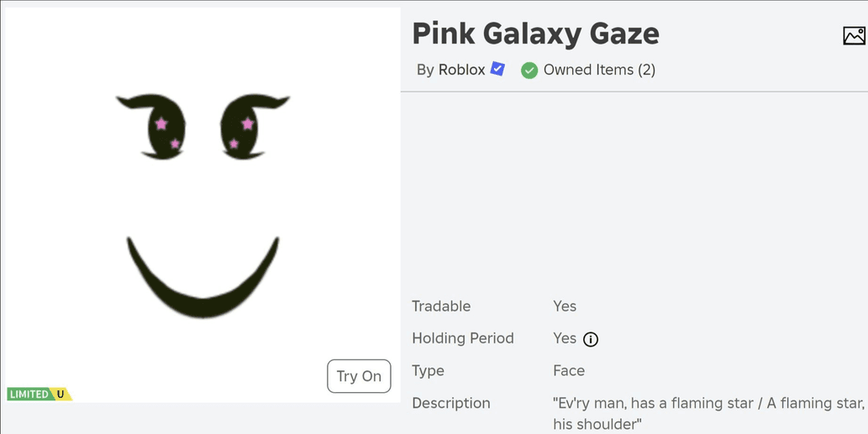The width and height of the screenshot is (868, 434).
Task: Click the Yes value next to Tradable
Action: [565, 306]
